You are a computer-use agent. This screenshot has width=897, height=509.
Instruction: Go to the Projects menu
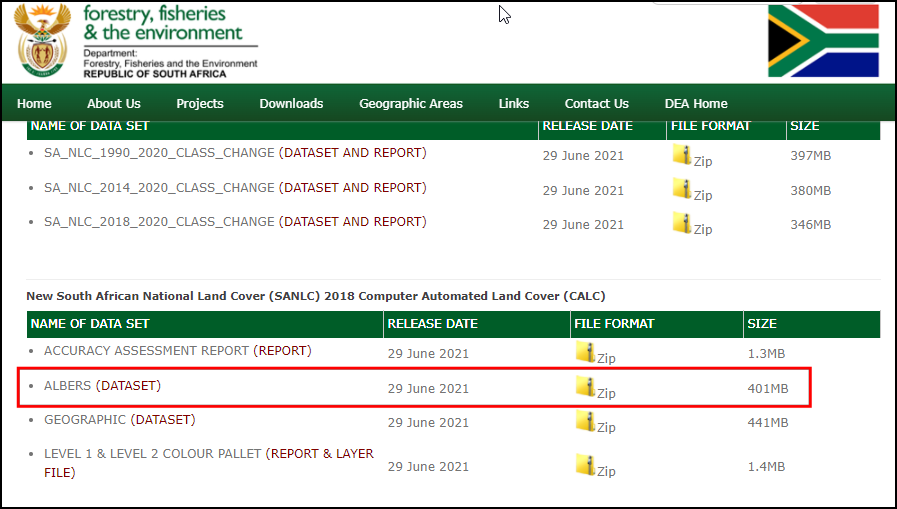click(200, 104)
